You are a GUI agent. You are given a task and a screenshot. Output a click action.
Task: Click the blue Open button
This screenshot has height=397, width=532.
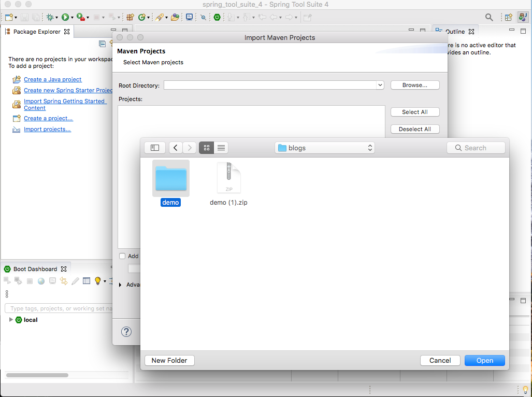484,360
